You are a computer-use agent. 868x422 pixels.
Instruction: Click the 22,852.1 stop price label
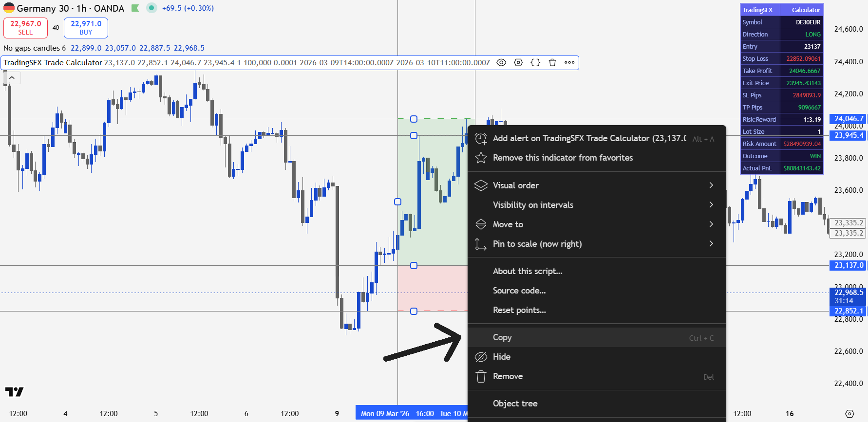point(848,311)
